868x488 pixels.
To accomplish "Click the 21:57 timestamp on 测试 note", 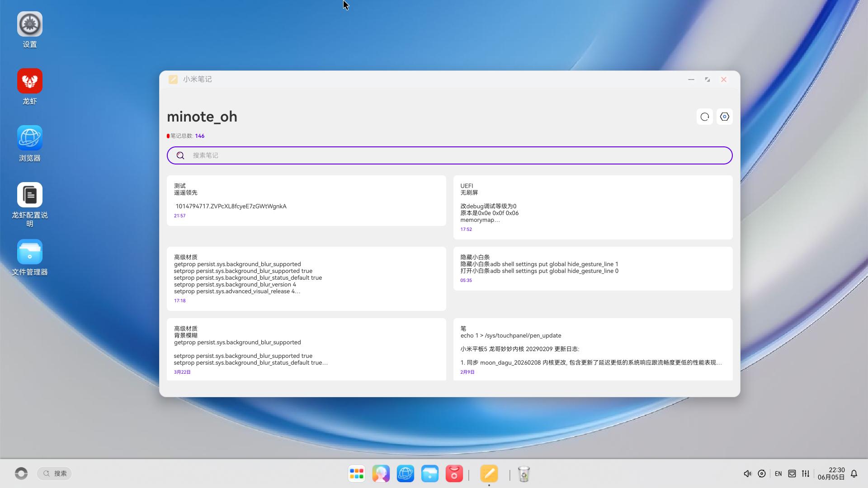I will (x=180, y=216).
